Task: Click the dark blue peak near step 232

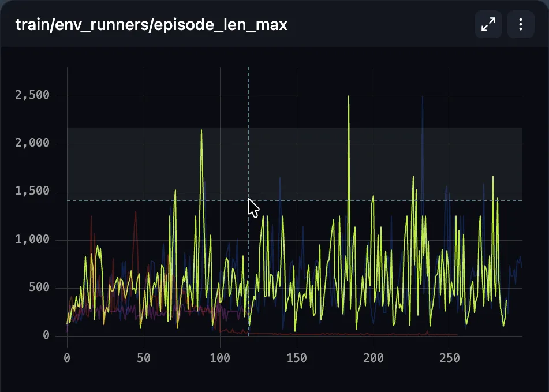Action: (x=422, y=96)
